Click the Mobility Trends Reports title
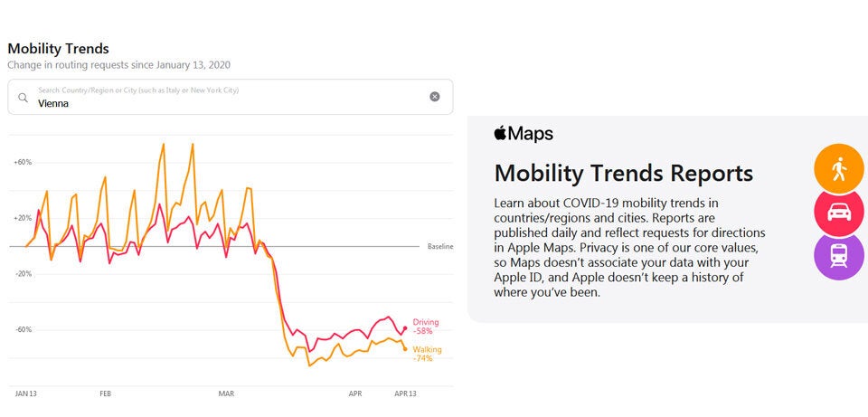This screenshot has width=868, height=417. tap(623, 173)
